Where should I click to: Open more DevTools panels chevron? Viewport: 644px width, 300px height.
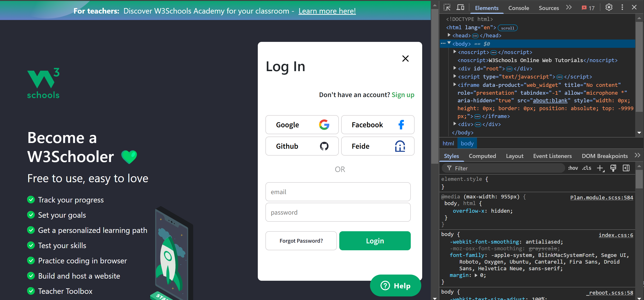tap(569, 7)
